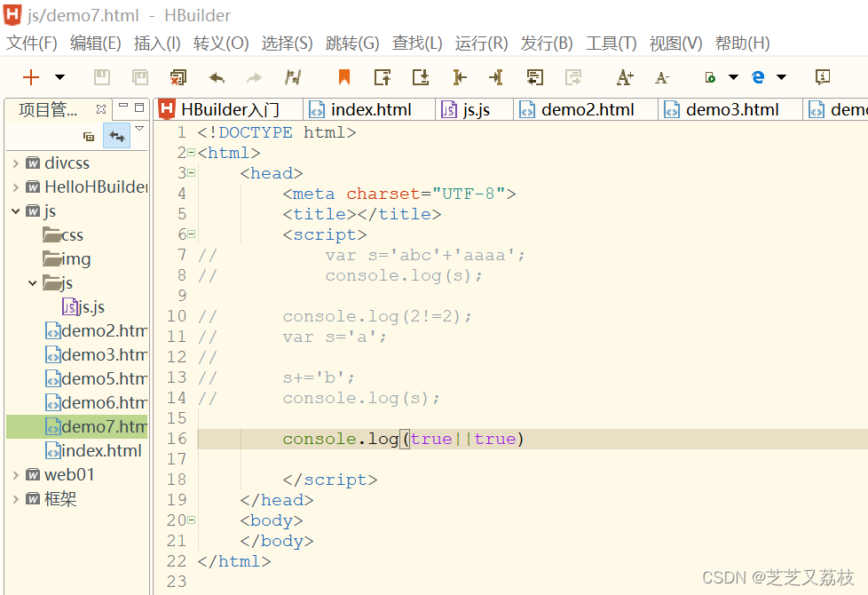
Task: Open the 工具(T) menu
Action: coord(612,44)
